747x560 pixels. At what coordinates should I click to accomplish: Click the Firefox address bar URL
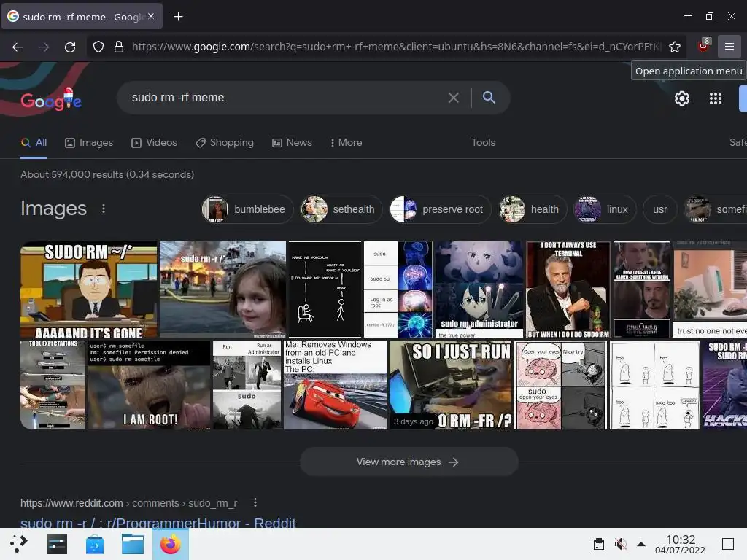point(396,47)
